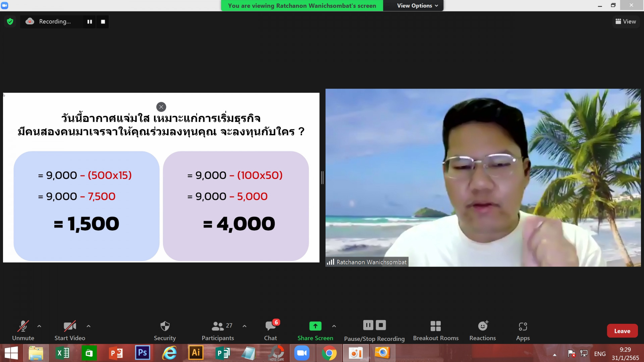Image resolution: width=644 pixels, height=362 pixels.
Task: Switch the ENG input language indicator
Action: tap(600, 354)
